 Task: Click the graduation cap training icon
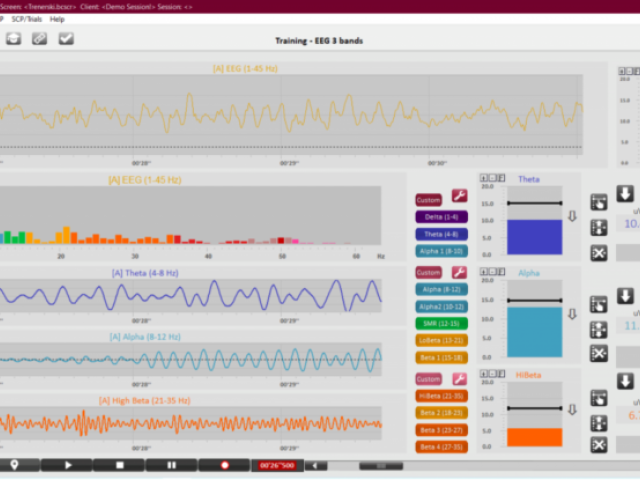click(x=14, y=39)
